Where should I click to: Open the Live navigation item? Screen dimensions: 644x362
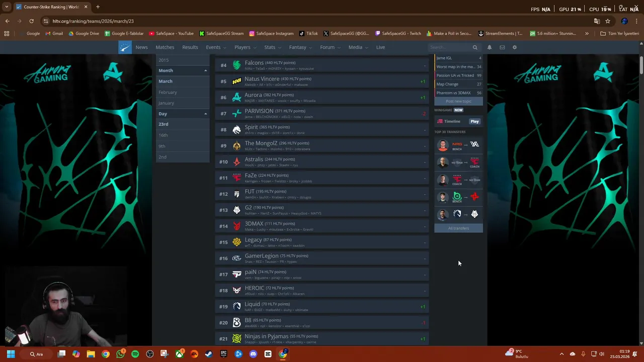pos(380,47)
